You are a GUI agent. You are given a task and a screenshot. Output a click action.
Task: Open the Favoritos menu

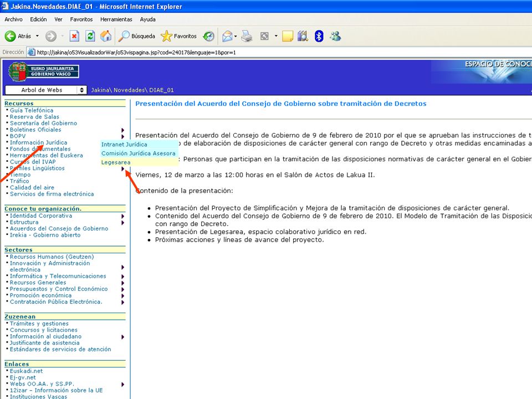point(81,19)
